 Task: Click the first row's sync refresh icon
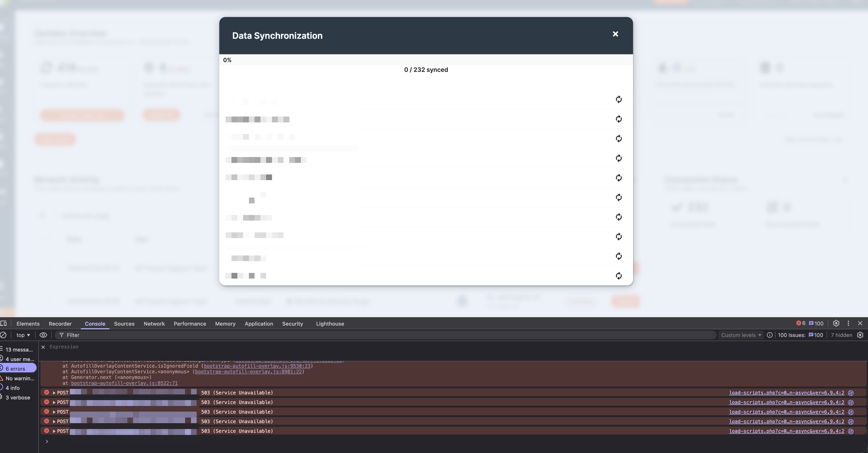pos(619,100)
